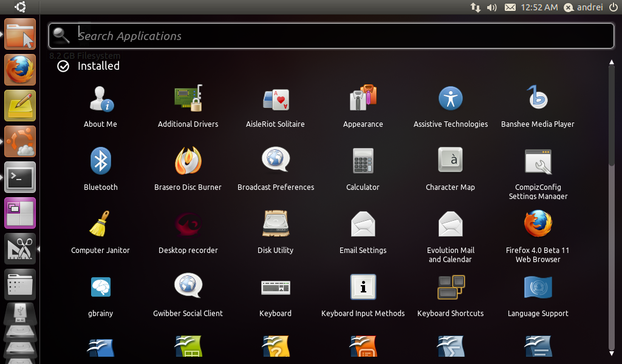Viewport: 622px width, 364px height.
Task: Open Banshee Media Player
Action: (538, 107)
